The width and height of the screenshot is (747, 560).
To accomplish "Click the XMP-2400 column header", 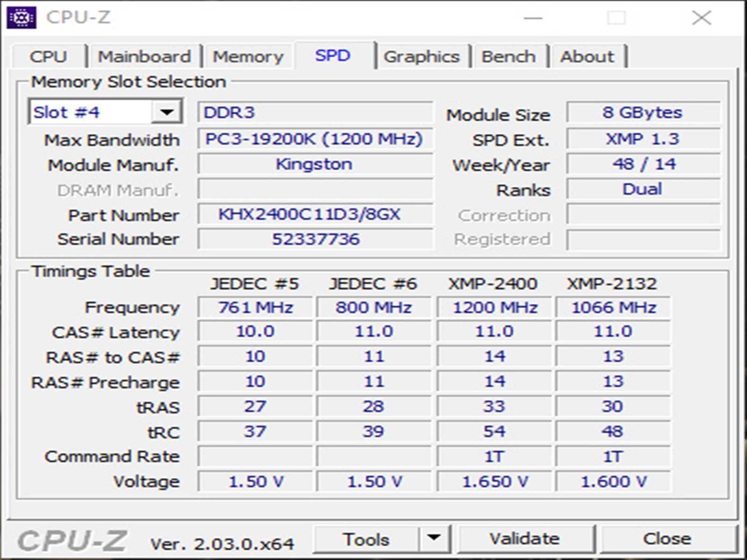I will pos(493,284).
